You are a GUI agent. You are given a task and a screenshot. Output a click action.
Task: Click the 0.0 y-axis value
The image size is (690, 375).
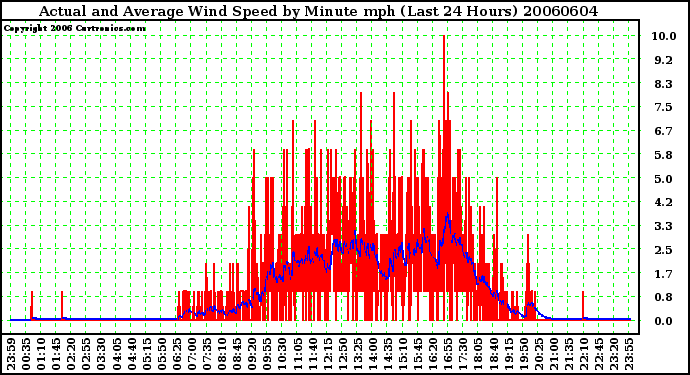click(664, 321)
